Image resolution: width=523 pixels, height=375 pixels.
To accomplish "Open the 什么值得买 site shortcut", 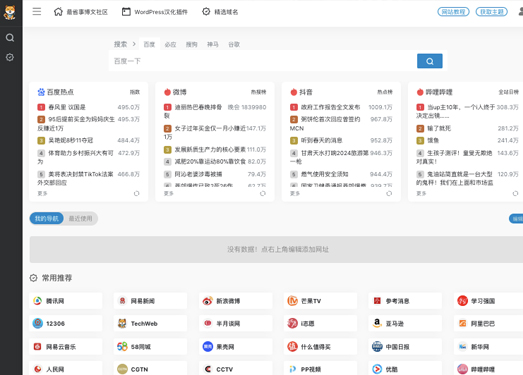I will 320,347.
